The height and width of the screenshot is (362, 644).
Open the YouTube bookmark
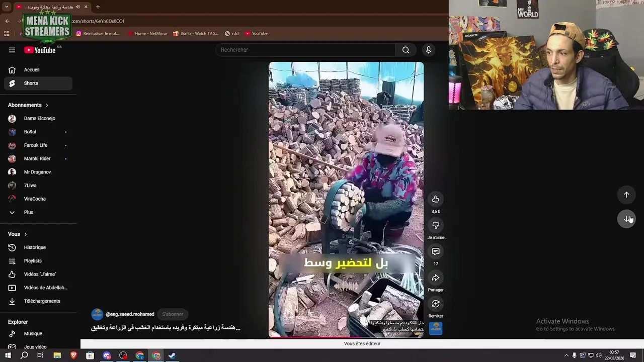[x=256, y=34]
